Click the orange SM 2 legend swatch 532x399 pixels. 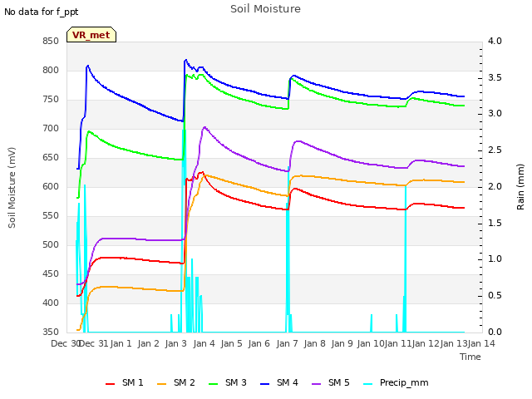162,384
